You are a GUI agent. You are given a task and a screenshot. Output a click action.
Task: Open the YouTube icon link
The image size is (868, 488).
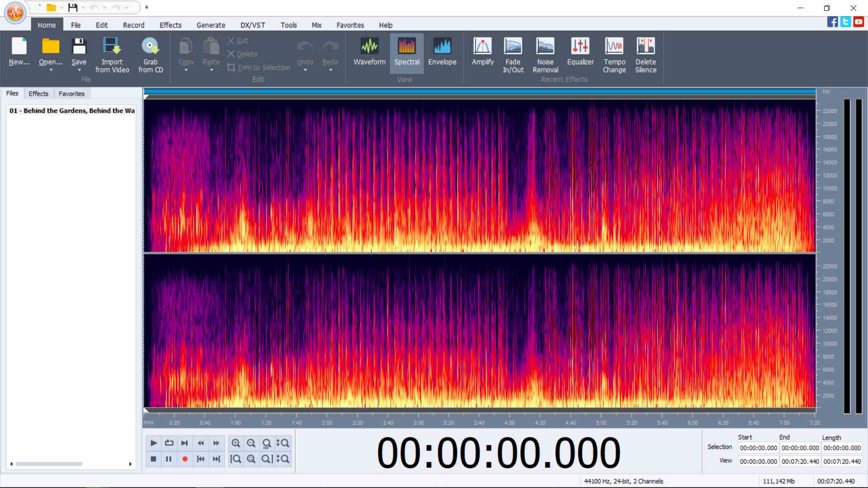point(859,22)
